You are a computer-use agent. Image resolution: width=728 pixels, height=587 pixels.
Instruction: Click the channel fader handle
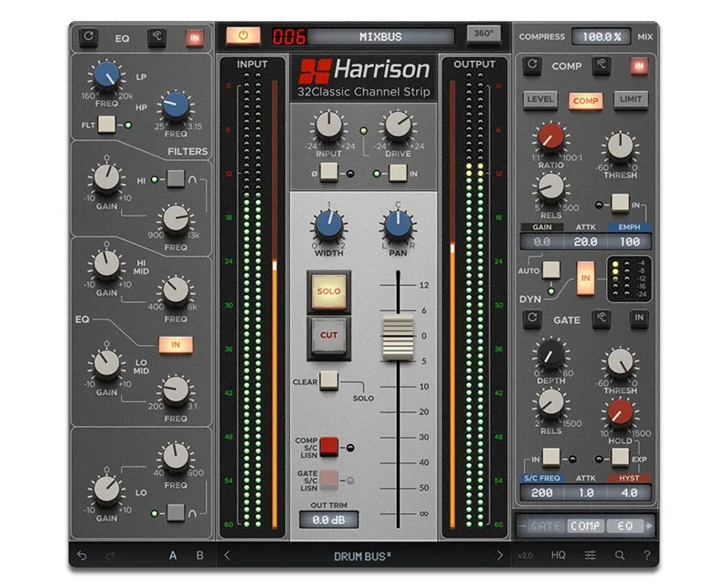point(398,338)
